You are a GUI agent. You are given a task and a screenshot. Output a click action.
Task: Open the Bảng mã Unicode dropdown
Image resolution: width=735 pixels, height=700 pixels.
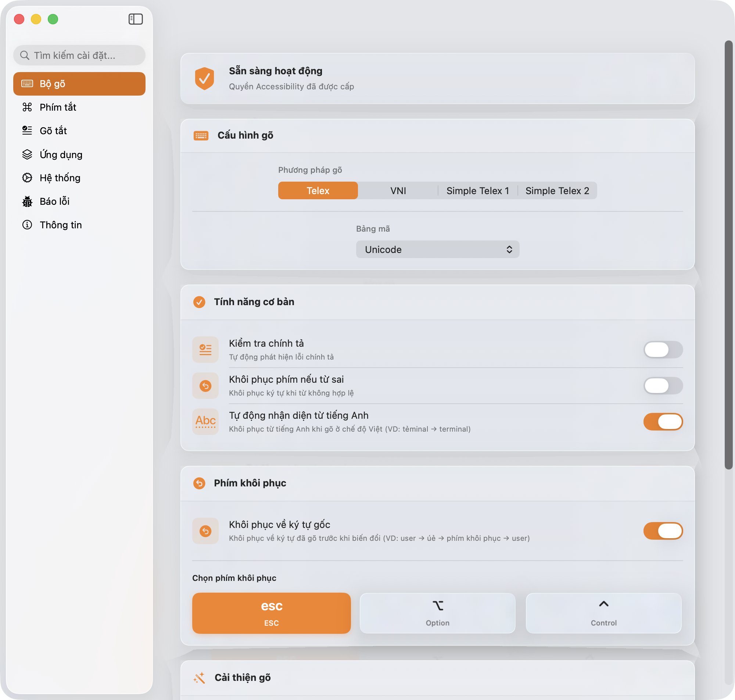coord(437,249)
